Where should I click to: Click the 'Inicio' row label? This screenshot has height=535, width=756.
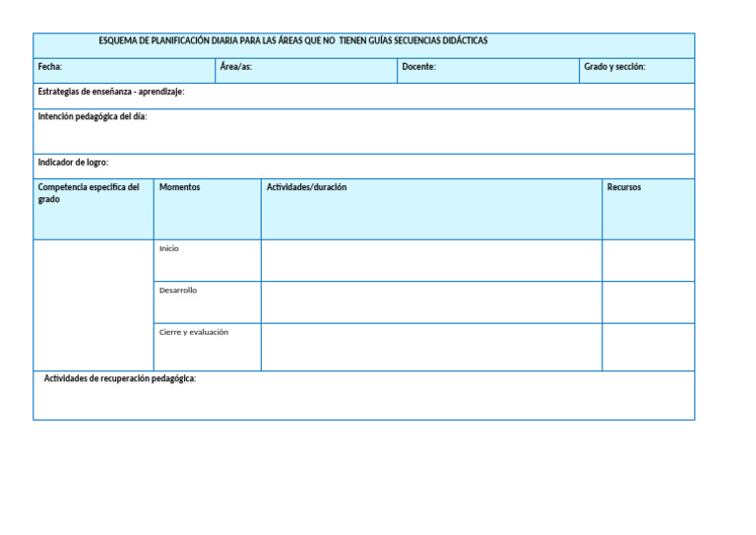168,248
